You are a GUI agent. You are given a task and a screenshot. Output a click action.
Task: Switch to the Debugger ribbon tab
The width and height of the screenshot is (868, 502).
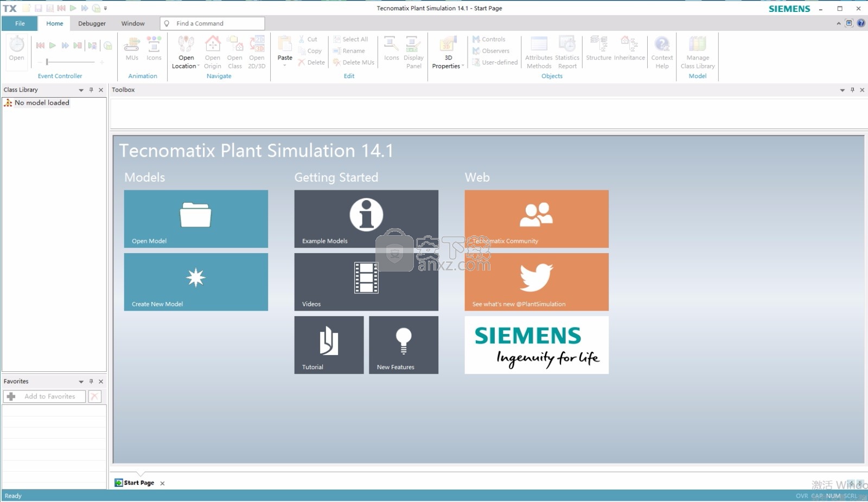92,23
